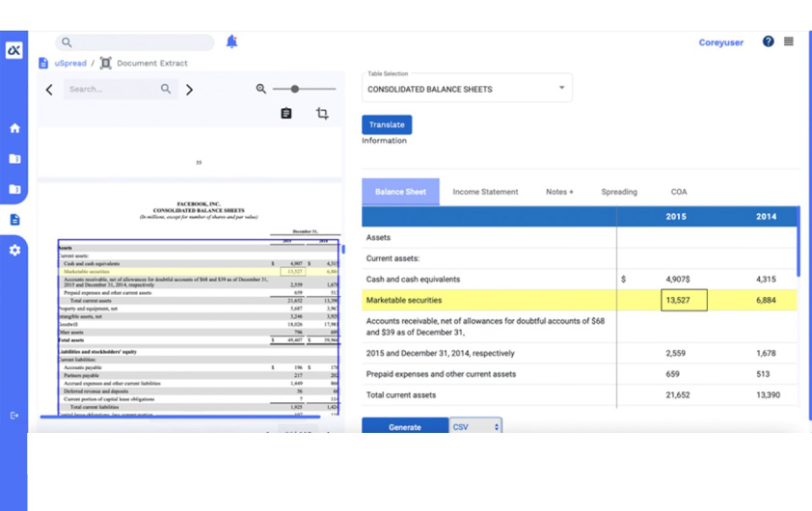Image resolution: width=812 pixels, height=511 pixels.
Task: Click the table's vertical scrollbar on the right
Action: coord(798,241)
